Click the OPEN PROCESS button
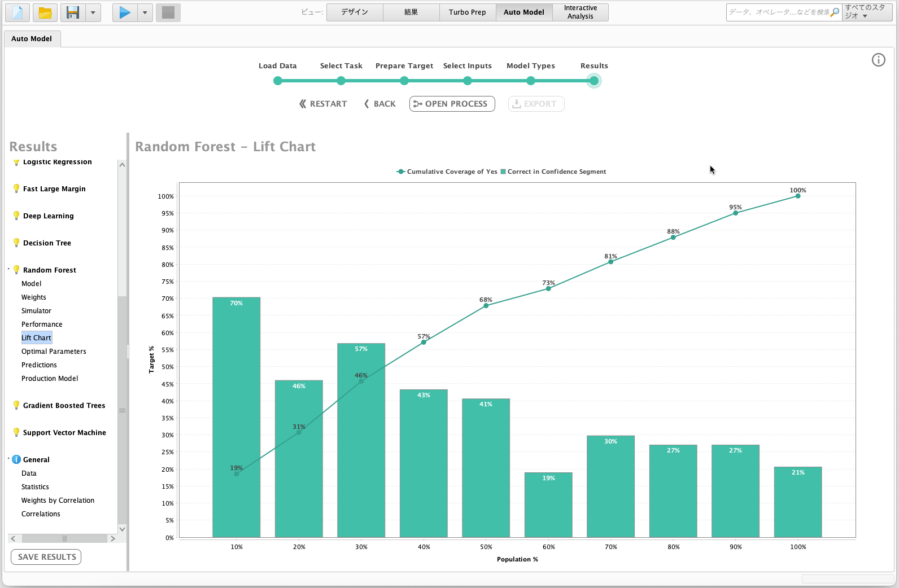The height and width of the screenshot is (588, 899). [452, 104]
